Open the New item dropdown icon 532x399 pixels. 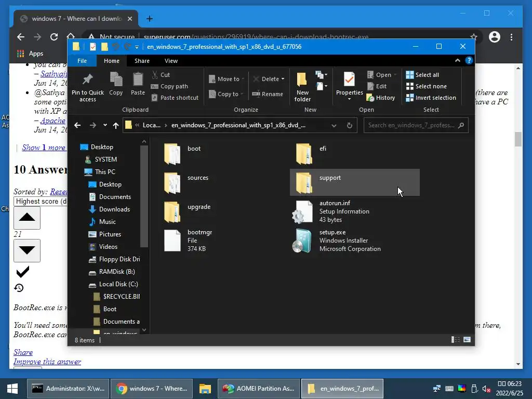click(321, 75)
